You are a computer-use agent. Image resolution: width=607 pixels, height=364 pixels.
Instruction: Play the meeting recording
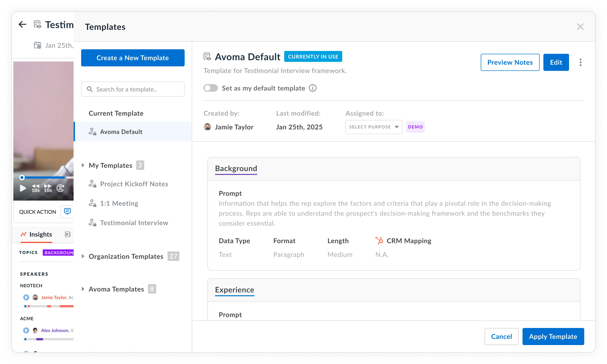click(x=23, y=188)
